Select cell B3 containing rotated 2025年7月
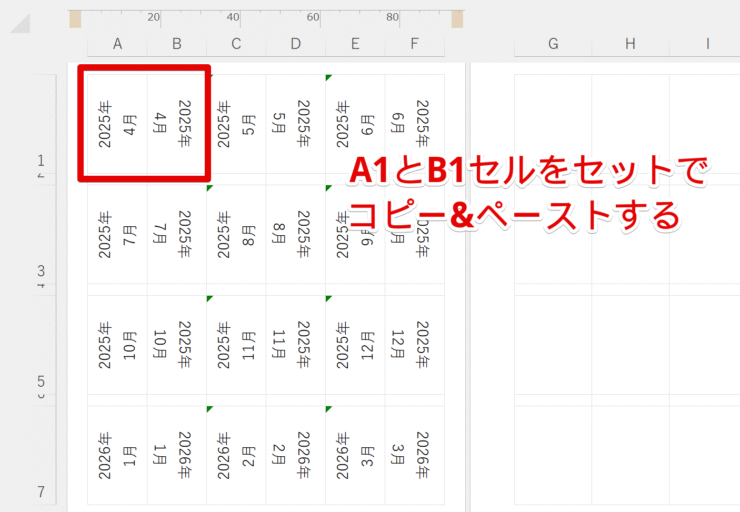Viewport: 740px width, 512px height. pos(177,234)
